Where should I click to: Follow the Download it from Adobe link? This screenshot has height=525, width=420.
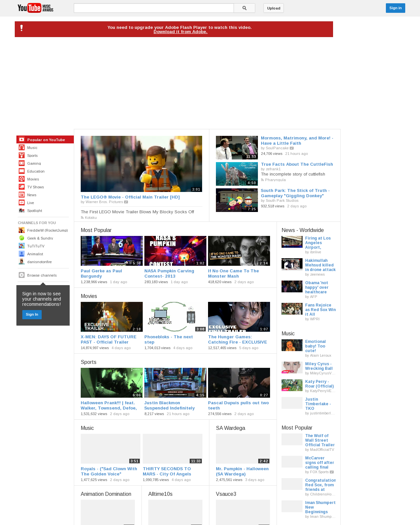point(180,32)
